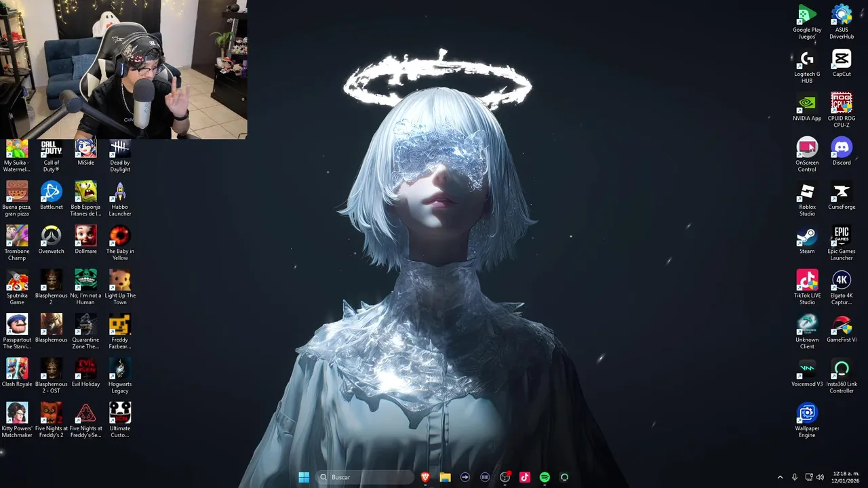868x488 pixels.
Task: Open Hogwarts Legacy desktop shortcut
Action: click(120, 377)
